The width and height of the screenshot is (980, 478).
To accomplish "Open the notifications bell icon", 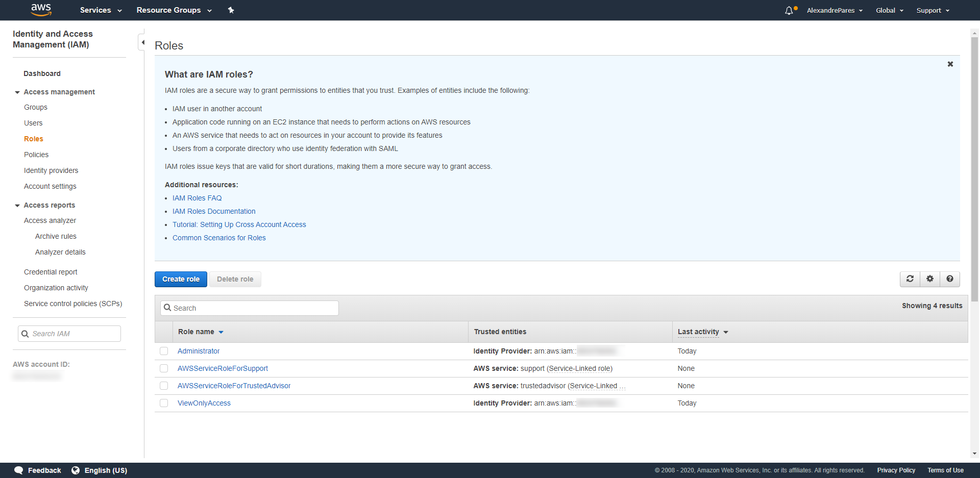I will click(789, 10).
